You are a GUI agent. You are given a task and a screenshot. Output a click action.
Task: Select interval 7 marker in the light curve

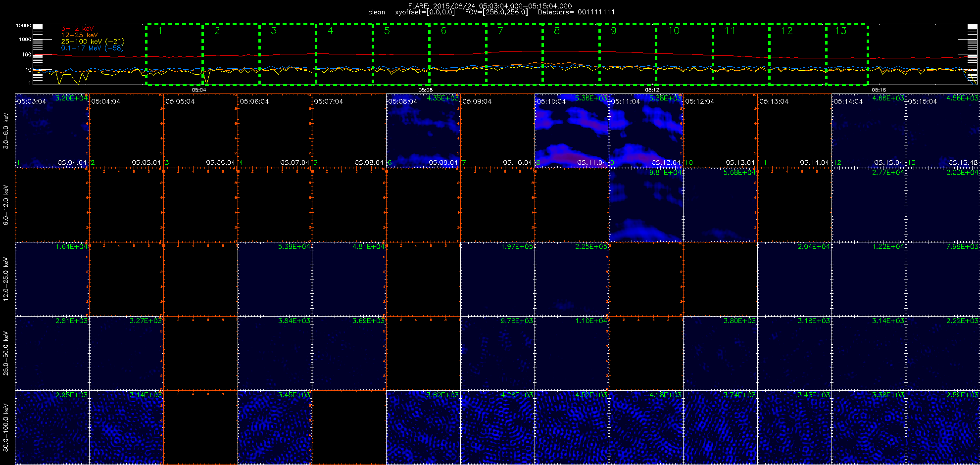pyautogui.click(x=500, y=31)
